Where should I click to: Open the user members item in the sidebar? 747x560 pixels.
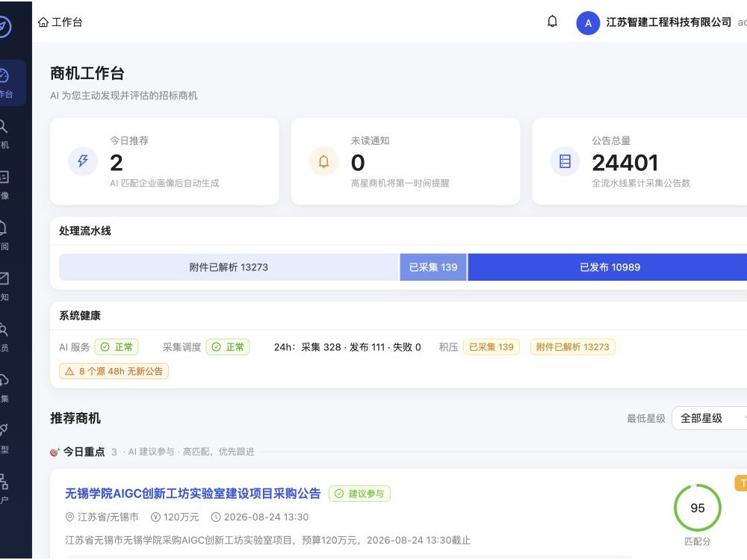(4, 337)
